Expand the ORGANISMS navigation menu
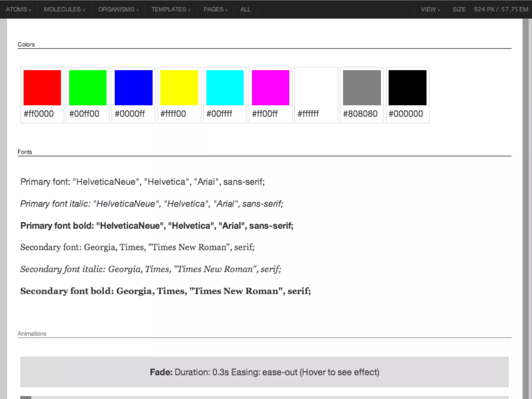The image size is (532, 399). coord(118,9)
